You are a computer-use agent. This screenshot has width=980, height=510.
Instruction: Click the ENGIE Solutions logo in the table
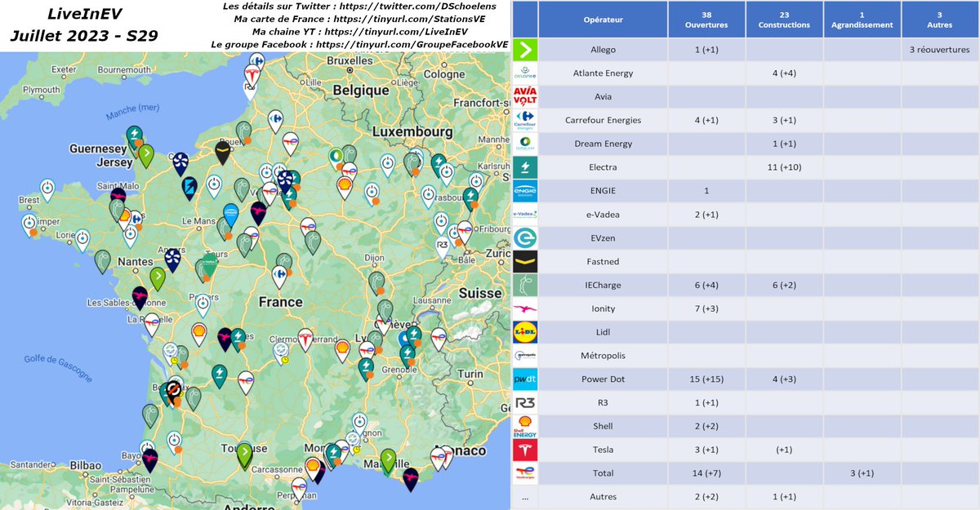(524, 191)
